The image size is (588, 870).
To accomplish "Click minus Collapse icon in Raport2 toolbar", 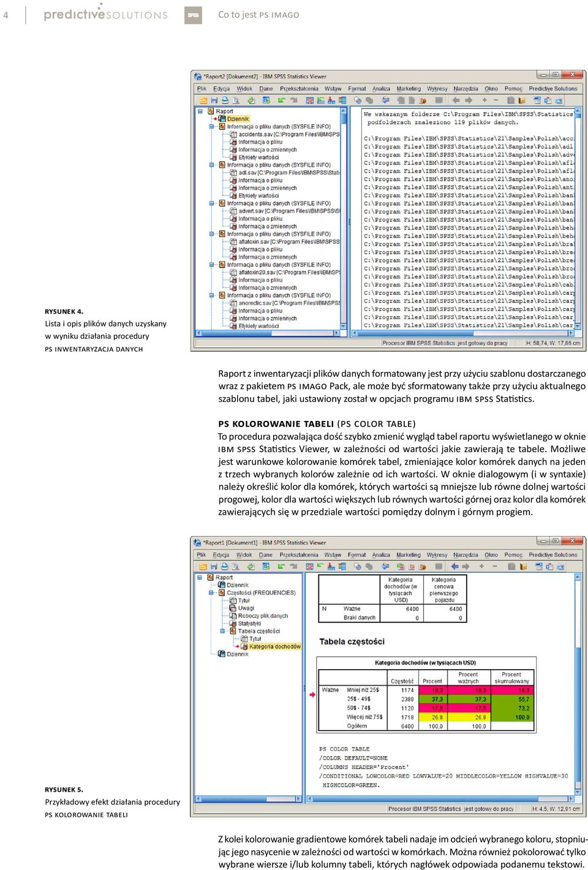I will pos(496,100).
